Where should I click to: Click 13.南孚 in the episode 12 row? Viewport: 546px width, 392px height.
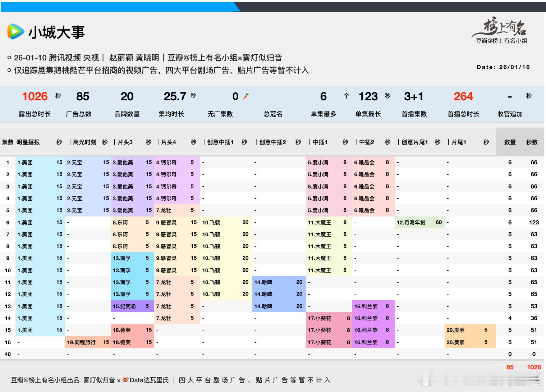point(121,294)
